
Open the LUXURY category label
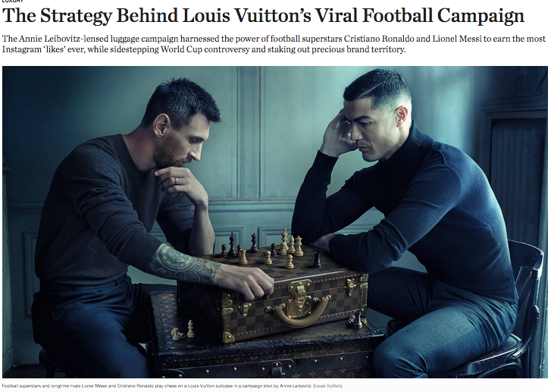tap(12, 2)
